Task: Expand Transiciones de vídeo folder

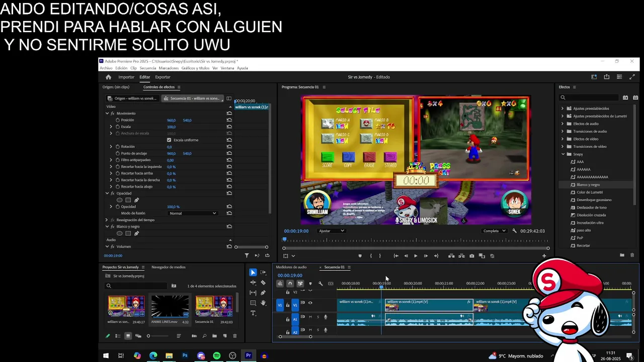Action: tap(562, 146)
